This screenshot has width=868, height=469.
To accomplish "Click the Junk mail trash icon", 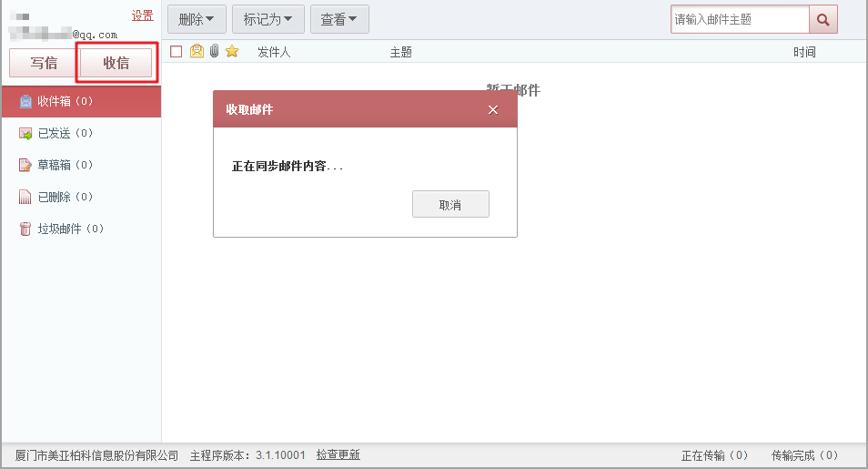I will click(x=25, y=229).
